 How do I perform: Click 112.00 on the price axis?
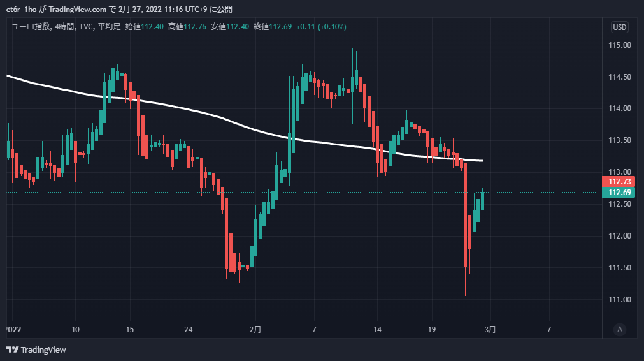[x=619, y=235]
